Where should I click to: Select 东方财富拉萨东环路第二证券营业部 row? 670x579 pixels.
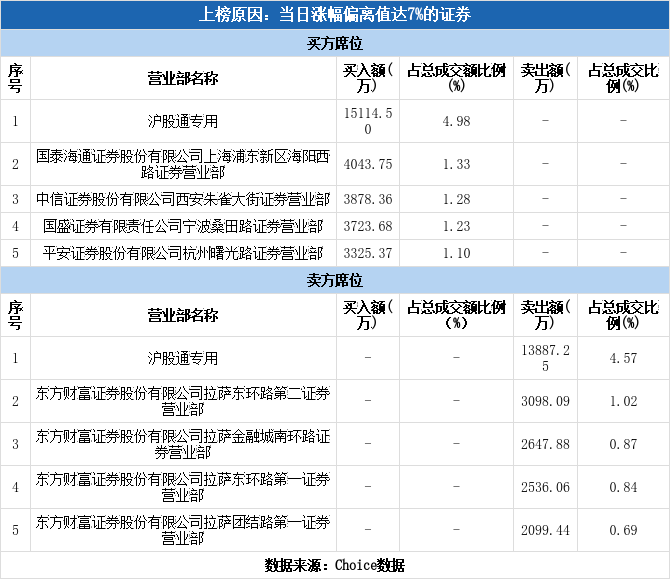point(335,401)
